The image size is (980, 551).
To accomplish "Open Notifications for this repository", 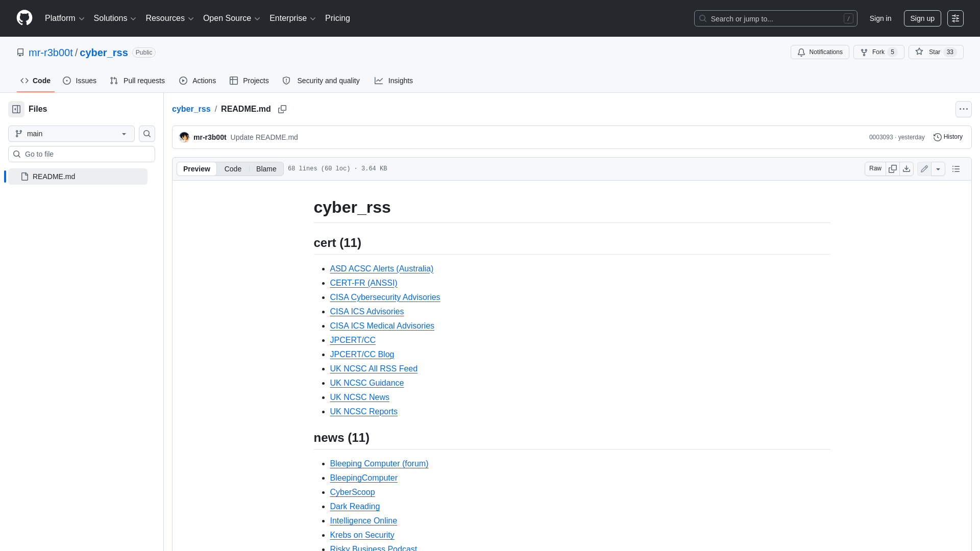I will [x=820, y=52].
